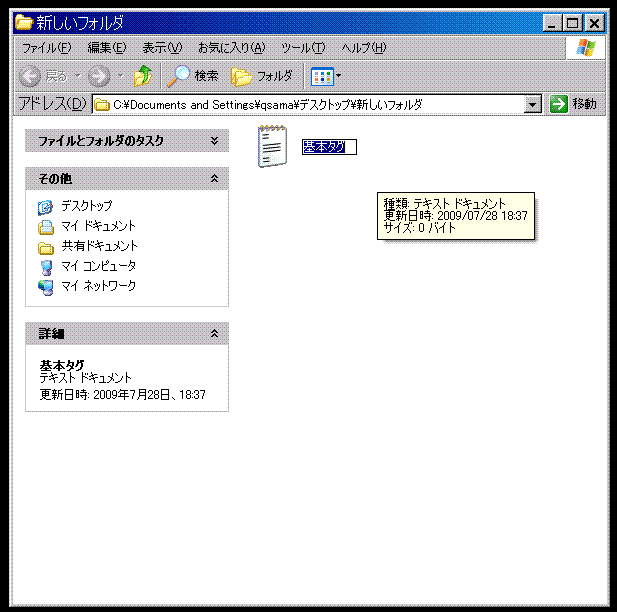Open the address bar dropdown list
The width and height of the screenshot is (617, 612).
(x=532, y=105)
